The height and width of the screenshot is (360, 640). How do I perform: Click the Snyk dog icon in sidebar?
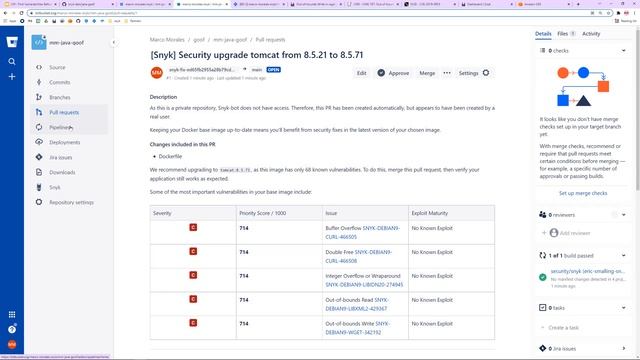[39, 187]
